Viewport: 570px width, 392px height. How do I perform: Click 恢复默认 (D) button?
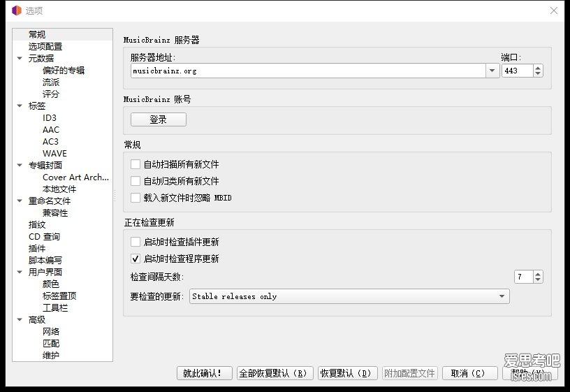point(348,373)
